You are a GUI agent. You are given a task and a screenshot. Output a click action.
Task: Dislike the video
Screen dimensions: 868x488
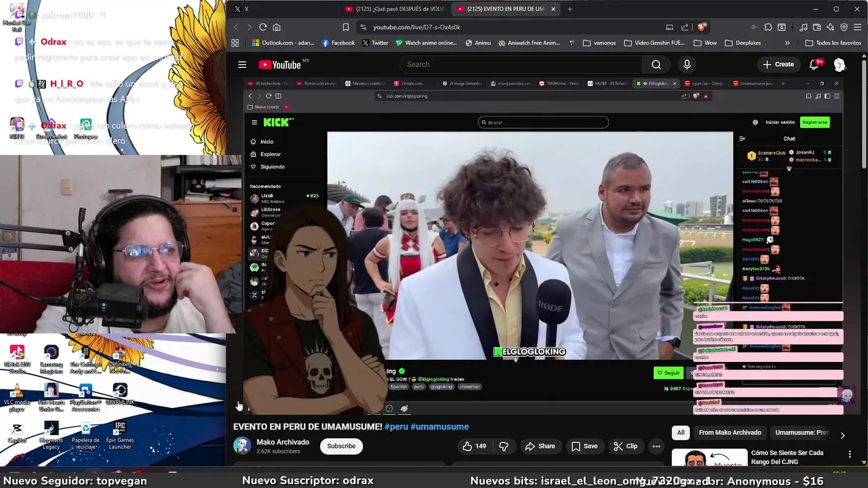[x=504, y=446]
